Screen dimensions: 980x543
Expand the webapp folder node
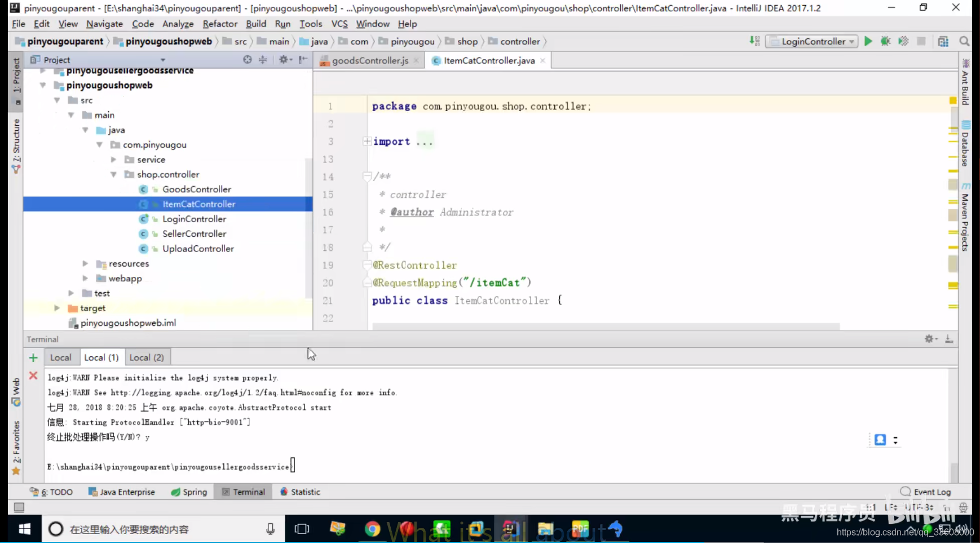(85, 279)
